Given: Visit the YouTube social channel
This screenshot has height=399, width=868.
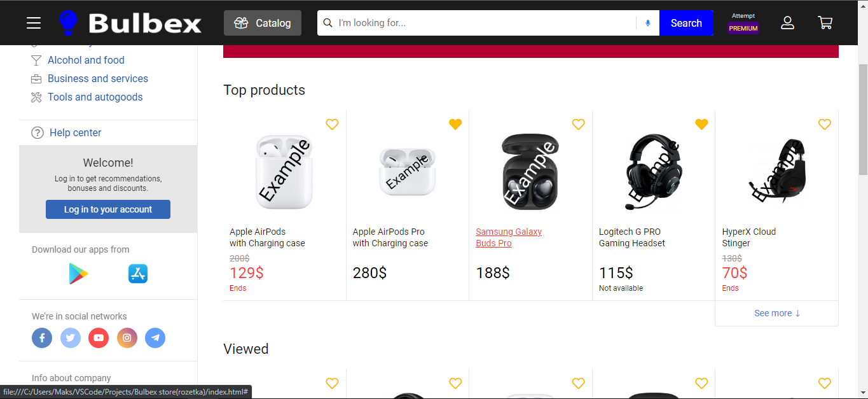Looking at the screenshot, I should (99, 338).
